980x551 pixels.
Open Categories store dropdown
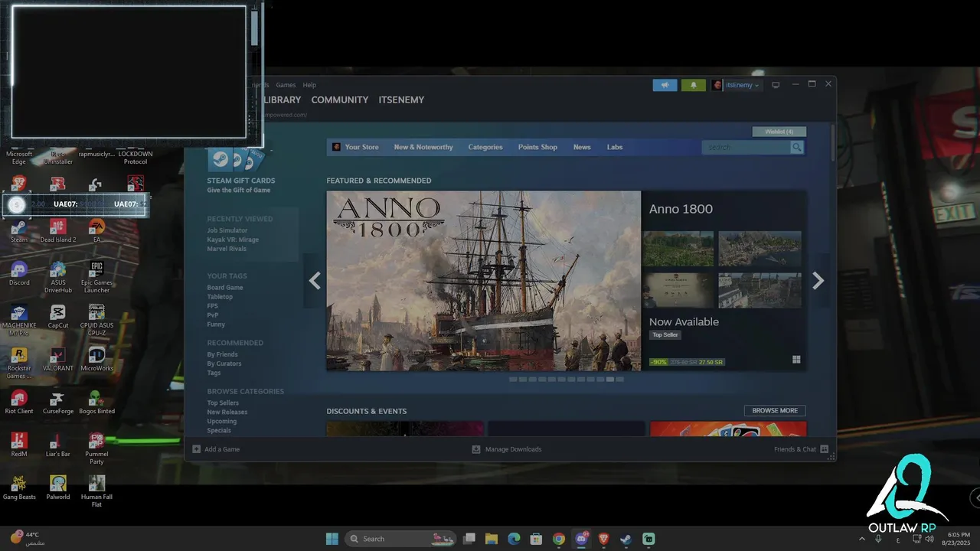[485, 147]
